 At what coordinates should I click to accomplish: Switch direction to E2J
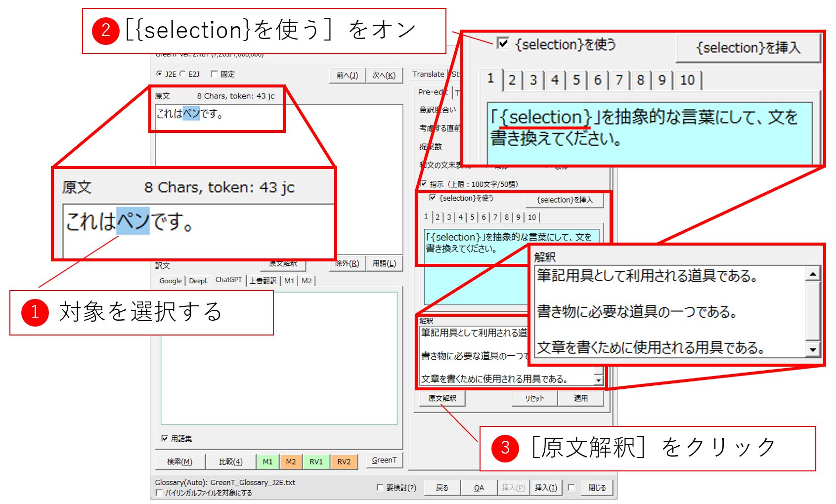coord(182,74)
